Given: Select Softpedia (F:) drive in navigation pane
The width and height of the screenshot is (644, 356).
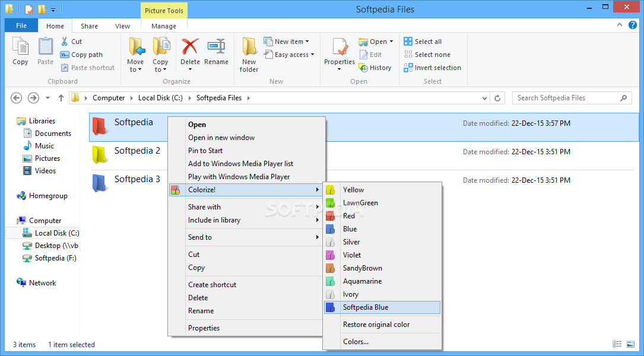Looking at the screenshot, I should 50,258.
